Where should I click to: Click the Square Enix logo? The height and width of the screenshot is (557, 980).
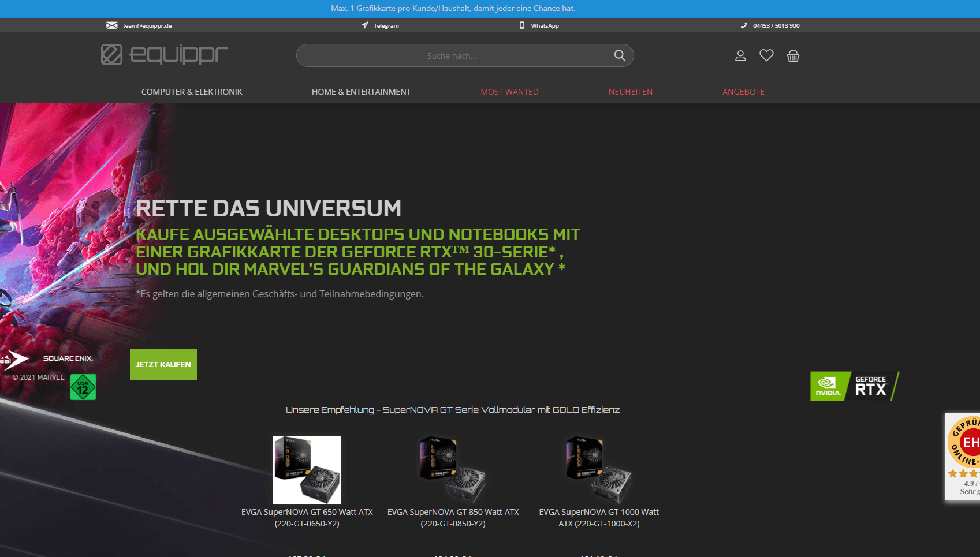[x=68, y=358]
